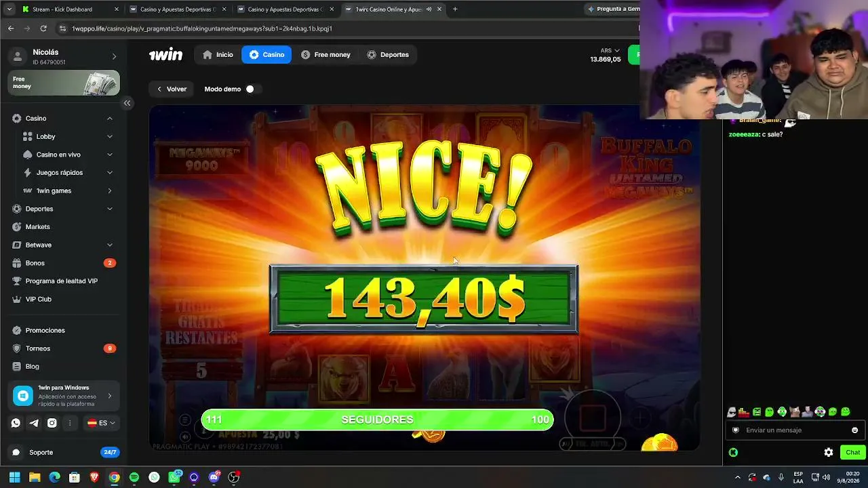Screen dimensions: 868x488
Task: Open the Free money top tab
Action: 325,55
